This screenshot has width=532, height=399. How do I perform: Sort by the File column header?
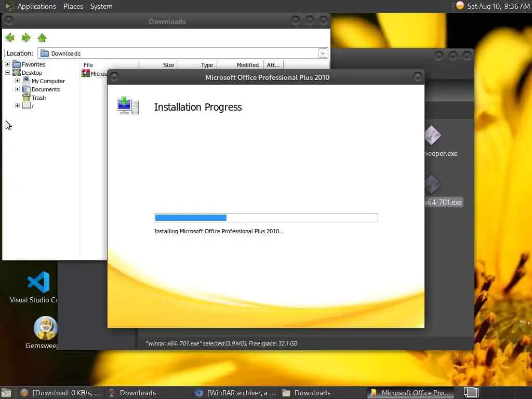coord(110,65)
